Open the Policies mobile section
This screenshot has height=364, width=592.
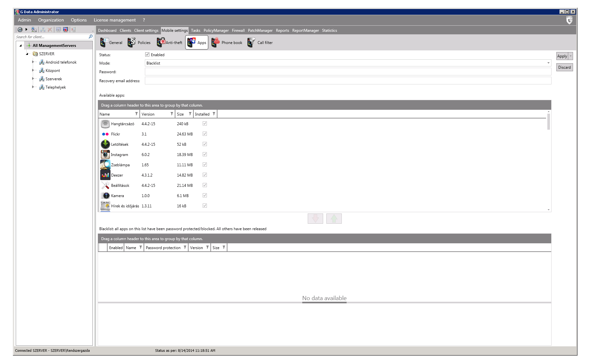click(x=139, y=42)
